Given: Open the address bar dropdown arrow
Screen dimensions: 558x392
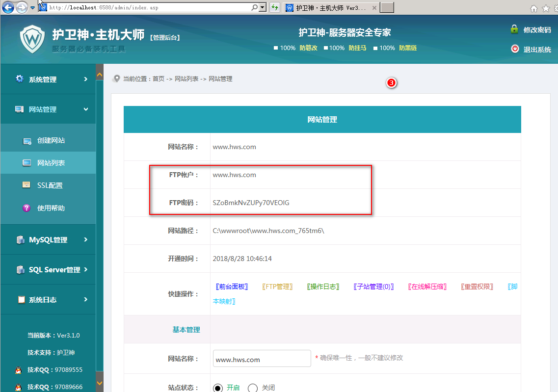Looking at the screenshot, I should point(263,8).
